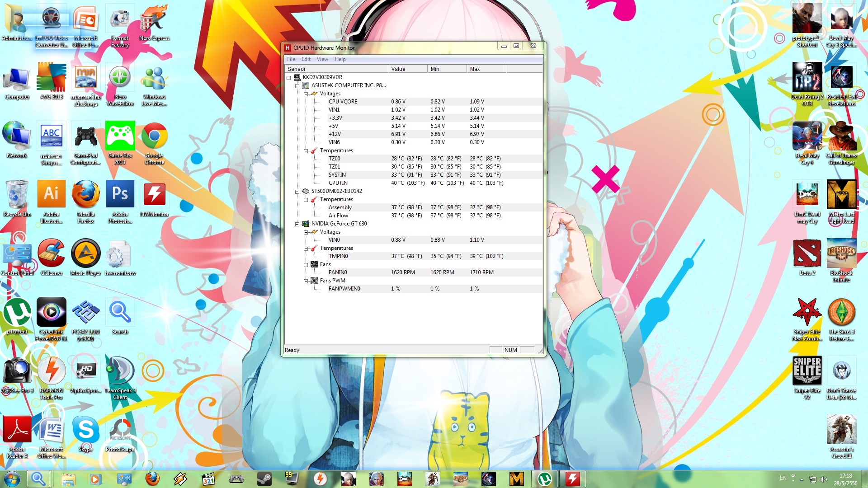Open the HWMonitor desktop shortcut
The height and width of the screenshot is (488, 868).
pyautogui.click(x=154, y=195)
